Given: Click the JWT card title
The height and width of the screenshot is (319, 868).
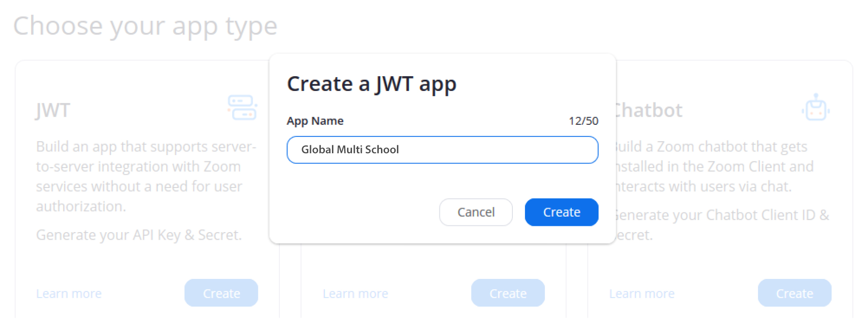Looking at the screenshot, I should click(x=53, y=110).
